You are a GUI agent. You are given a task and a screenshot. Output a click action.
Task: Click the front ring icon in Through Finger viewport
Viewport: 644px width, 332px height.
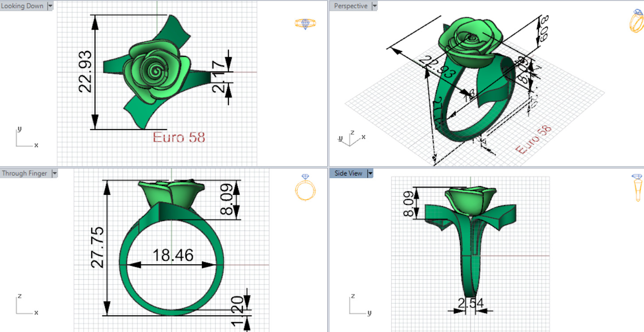[306, 187]
